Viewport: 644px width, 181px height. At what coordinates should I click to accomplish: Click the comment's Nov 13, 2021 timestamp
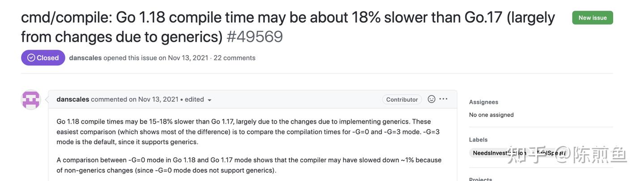pos(158,99)
